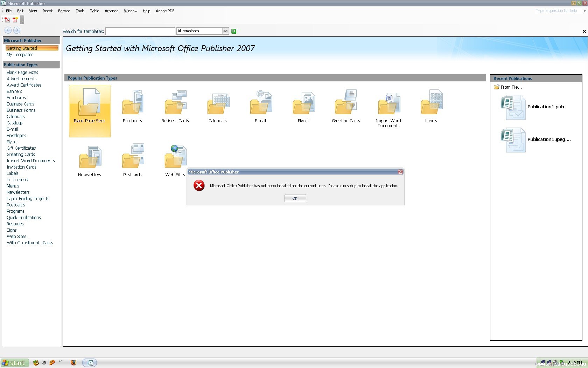Click the orange quick launch icon

(52, 363)
